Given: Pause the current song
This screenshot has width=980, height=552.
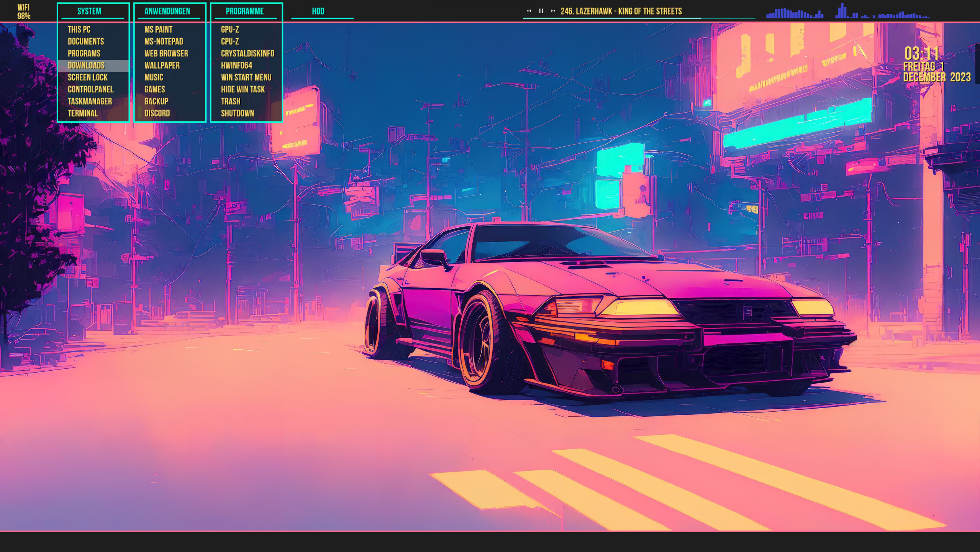Looking at the screenshot, I should (541, 11).
